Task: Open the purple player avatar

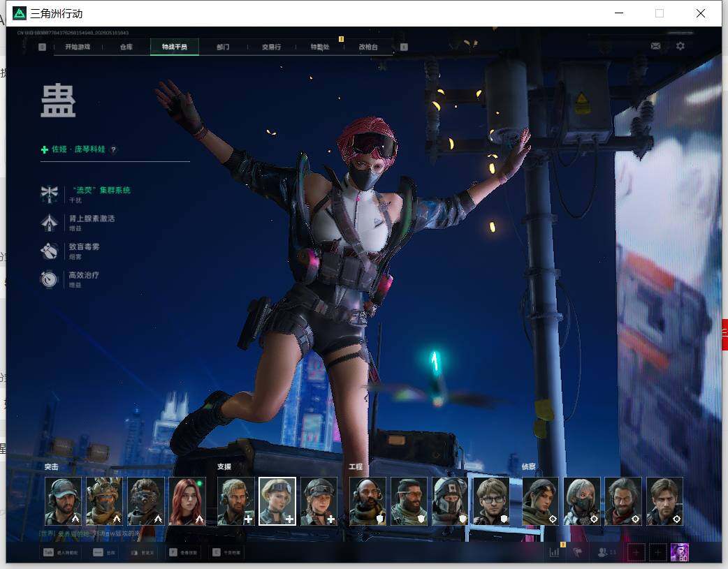Action: point(679,552)
